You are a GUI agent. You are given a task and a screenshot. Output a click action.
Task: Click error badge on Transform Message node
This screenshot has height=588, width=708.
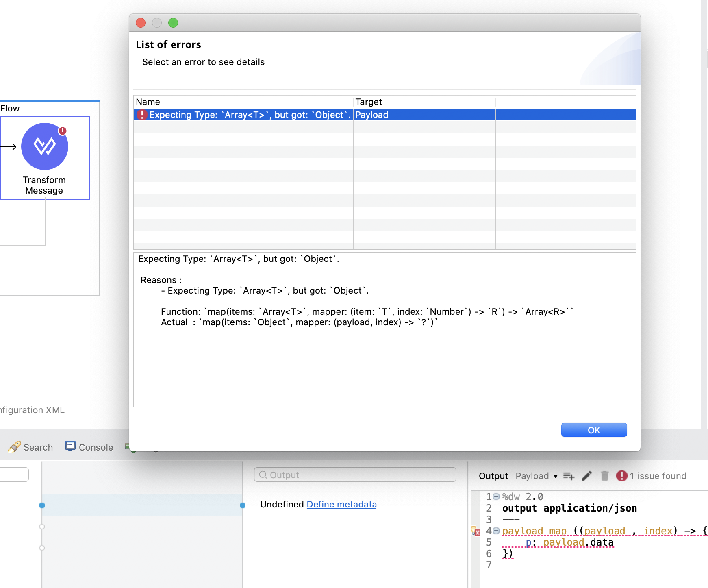click(x=62, y=131)
